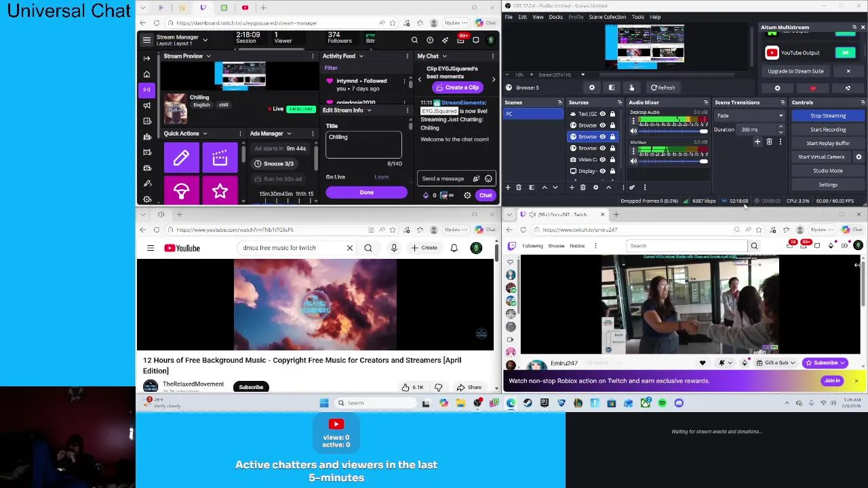The height and width of the screenshot is (488, 868).
Task: Open Aitum Multistream settings gear
Action: click(777, 88)
